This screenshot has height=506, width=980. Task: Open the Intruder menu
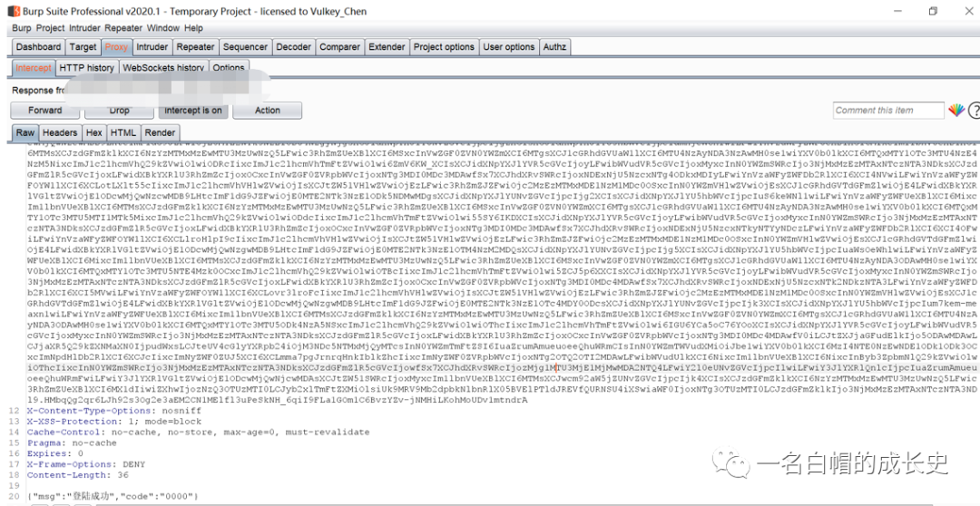[84, 28]
